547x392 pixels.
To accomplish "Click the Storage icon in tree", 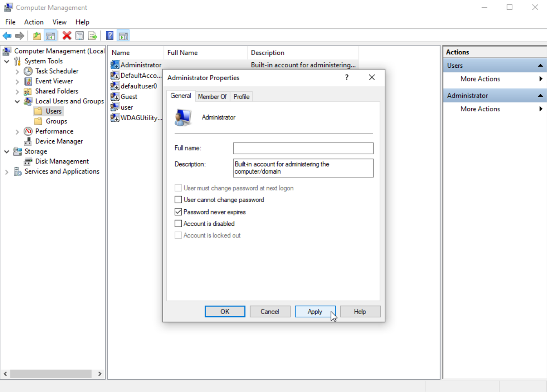I will [18, 151].
